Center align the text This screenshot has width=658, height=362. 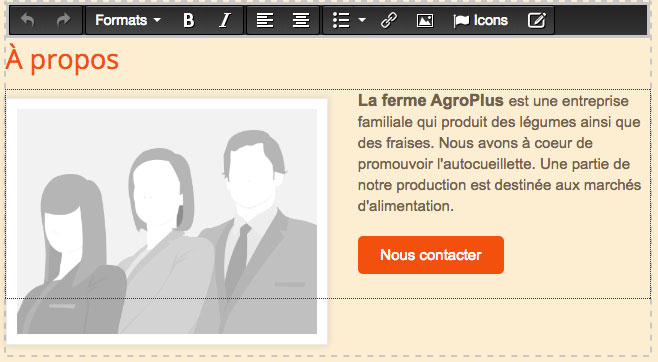pyautogui.click(x=301, y=20)
